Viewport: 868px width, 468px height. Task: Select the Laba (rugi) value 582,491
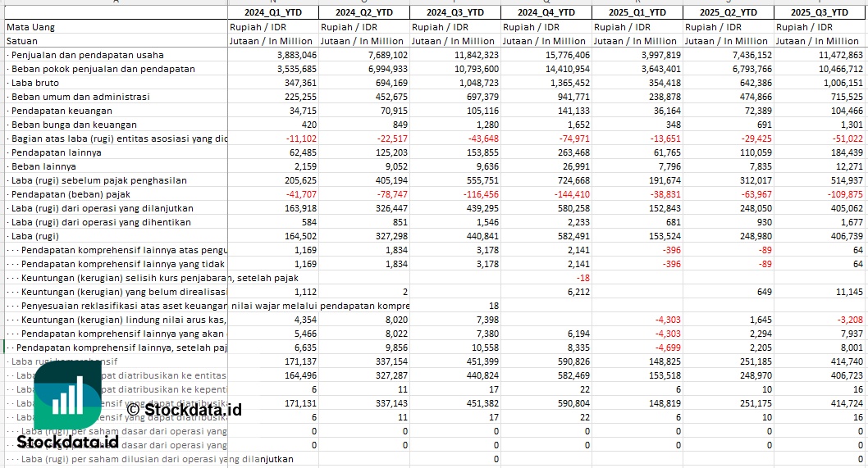click(x=574, y=236)
